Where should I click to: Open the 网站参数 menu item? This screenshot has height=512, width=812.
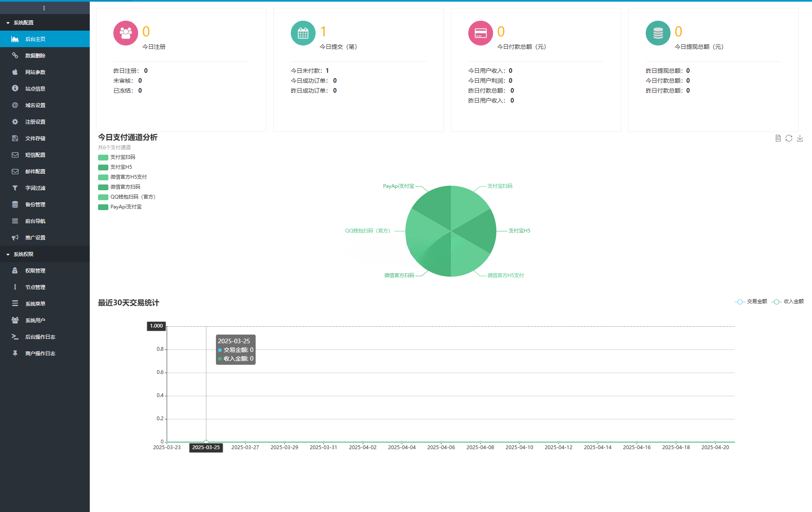pos(35,72)
